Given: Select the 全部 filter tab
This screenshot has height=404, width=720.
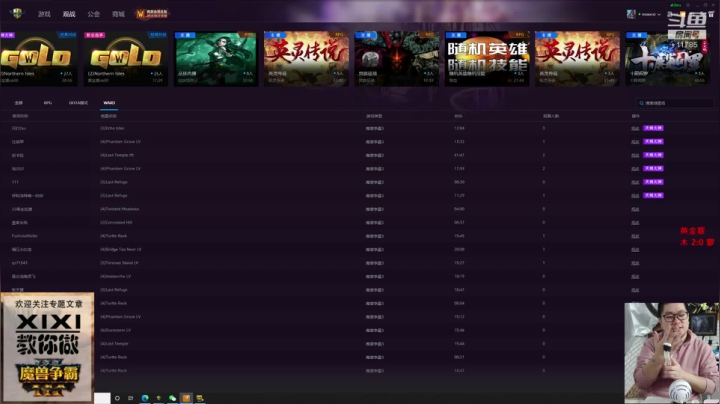Looking at the screenshot, I should 18,103.
